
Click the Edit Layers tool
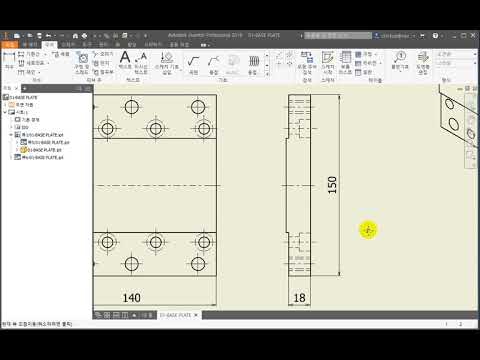click(423, 63)
